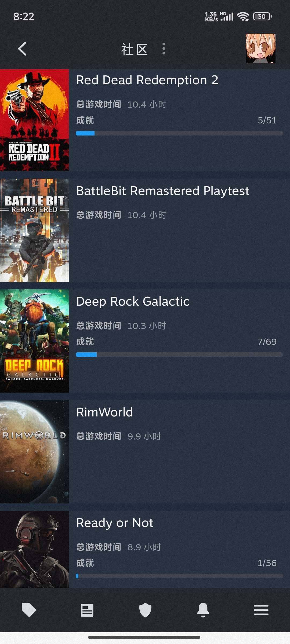The width and height of the screenshot is (290, 644).
Task: Open Ready or Not achievements 1/56
Action: tap(267, 563)
